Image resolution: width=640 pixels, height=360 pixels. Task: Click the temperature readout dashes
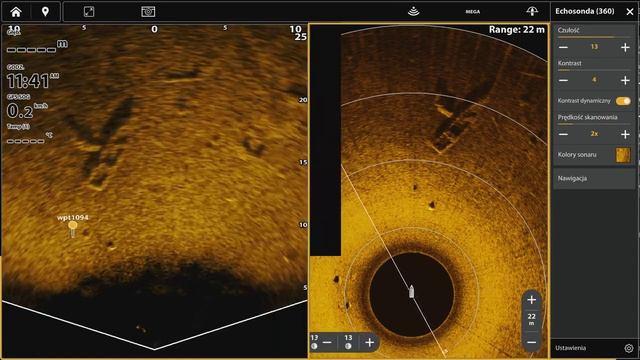pos(26,141)
